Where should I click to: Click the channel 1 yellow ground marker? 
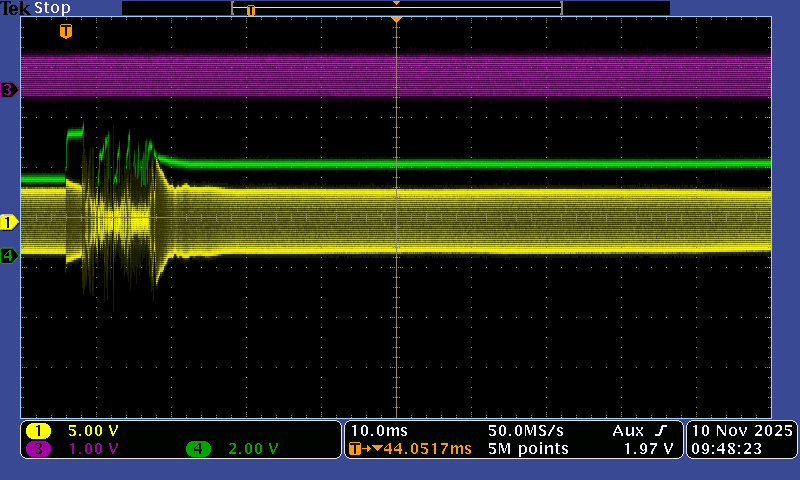9,221
